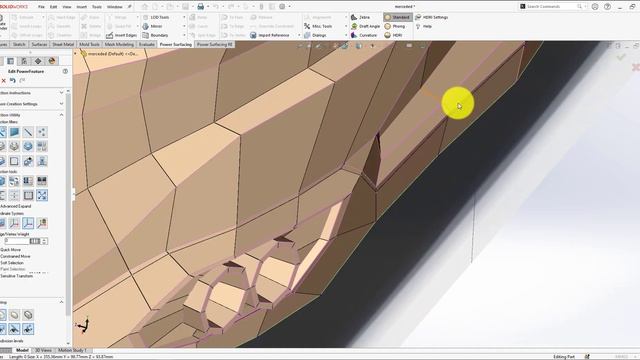Switch to the Mesh Modeling tab

[119, 44]
